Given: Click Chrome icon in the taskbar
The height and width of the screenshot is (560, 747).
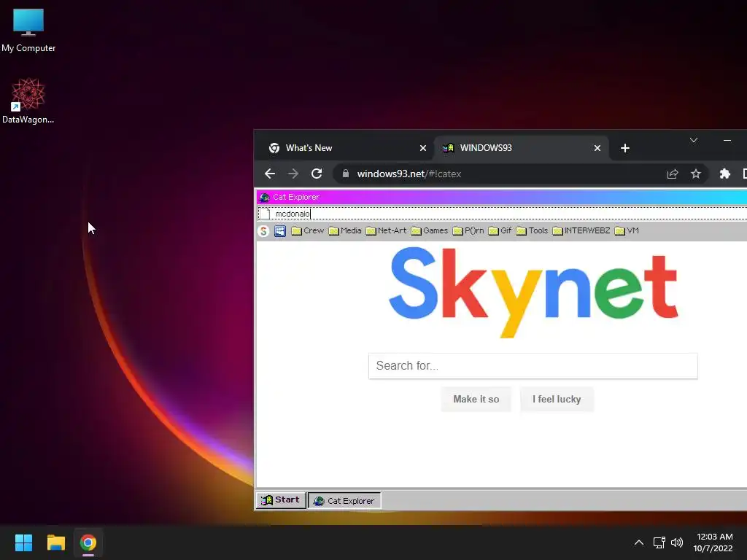Looking at the screenshot, I should pyautogui.click(x=88, y=542).
